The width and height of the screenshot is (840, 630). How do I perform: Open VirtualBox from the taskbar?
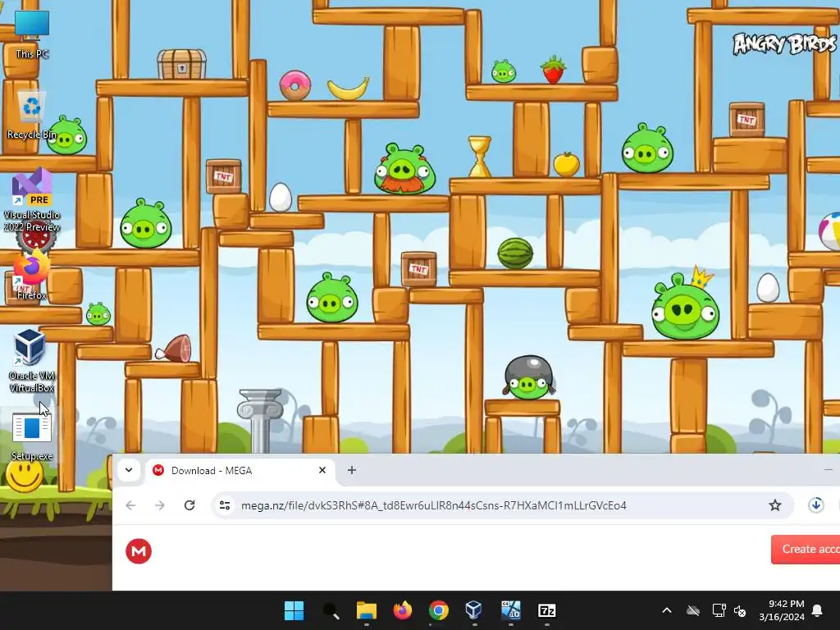coord(474,610)
